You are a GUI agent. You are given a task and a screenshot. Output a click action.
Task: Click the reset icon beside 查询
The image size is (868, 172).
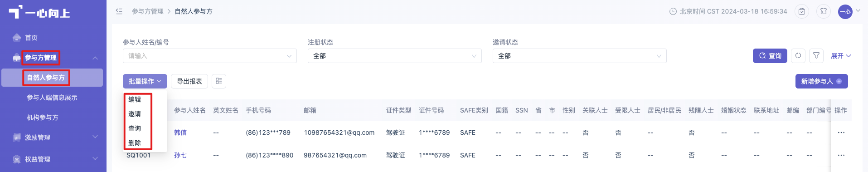[x=798, y=56]
